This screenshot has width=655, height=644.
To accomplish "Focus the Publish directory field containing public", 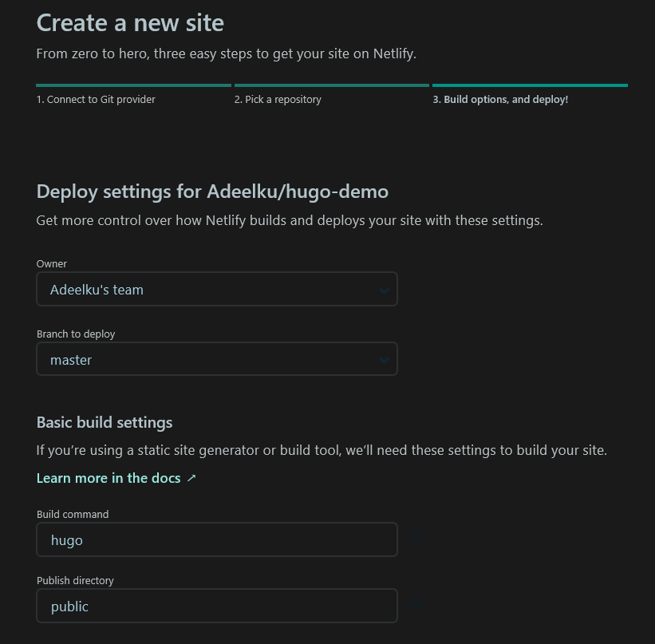I will tap(217, 606).
